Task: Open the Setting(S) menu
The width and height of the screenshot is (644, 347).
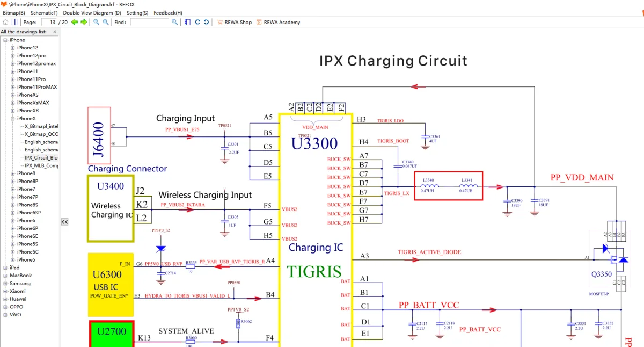Action: [x=137, y=12]
